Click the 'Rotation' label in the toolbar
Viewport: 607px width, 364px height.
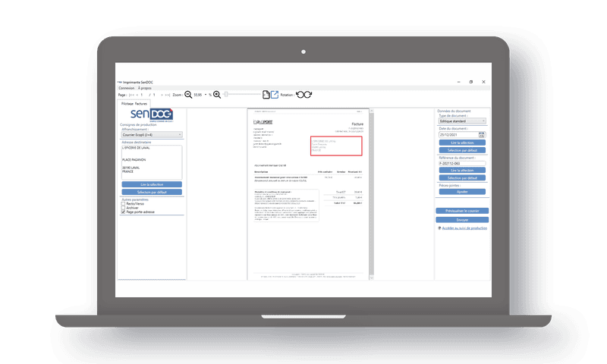[287, 95]
